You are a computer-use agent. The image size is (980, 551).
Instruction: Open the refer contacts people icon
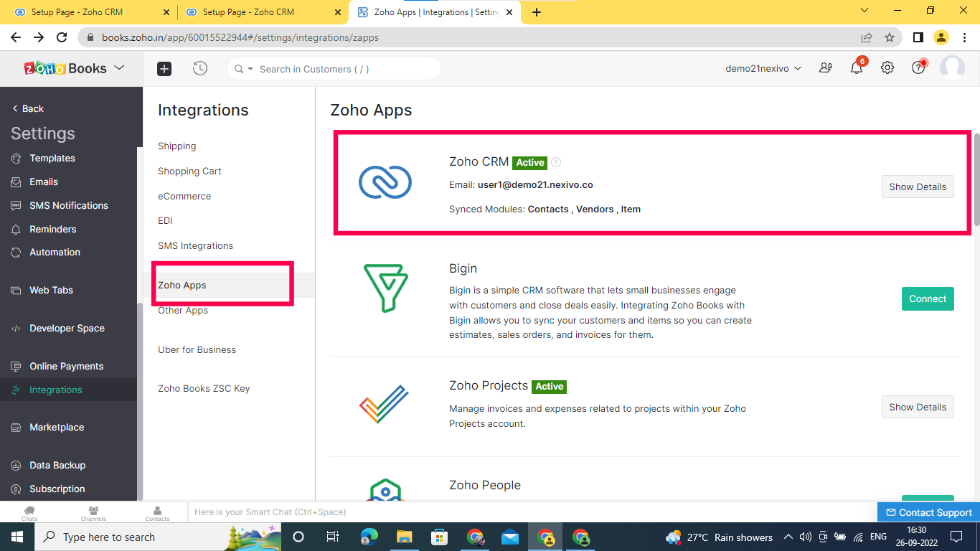coord(826,68)
